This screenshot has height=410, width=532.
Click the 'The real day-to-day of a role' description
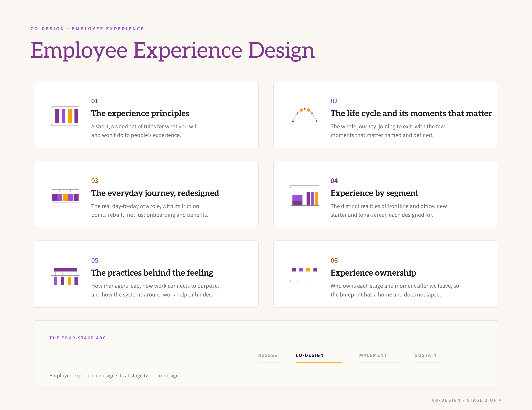pos(150,211)
